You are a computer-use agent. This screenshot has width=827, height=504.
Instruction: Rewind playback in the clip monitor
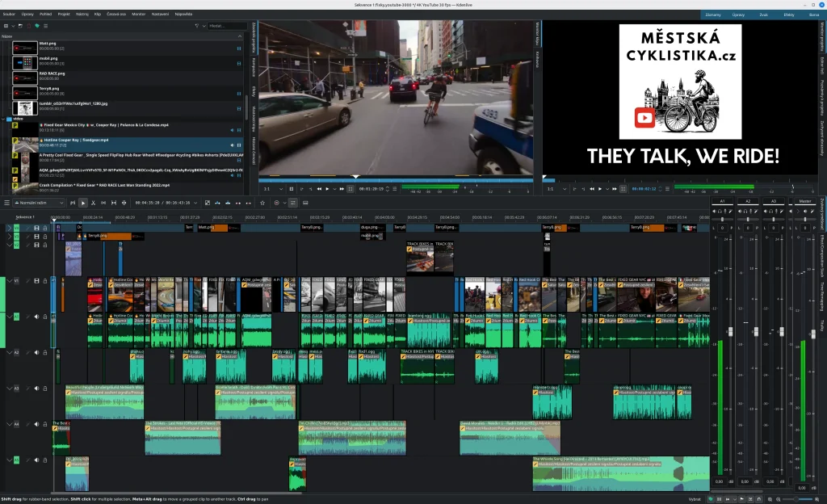pos(318,189)
